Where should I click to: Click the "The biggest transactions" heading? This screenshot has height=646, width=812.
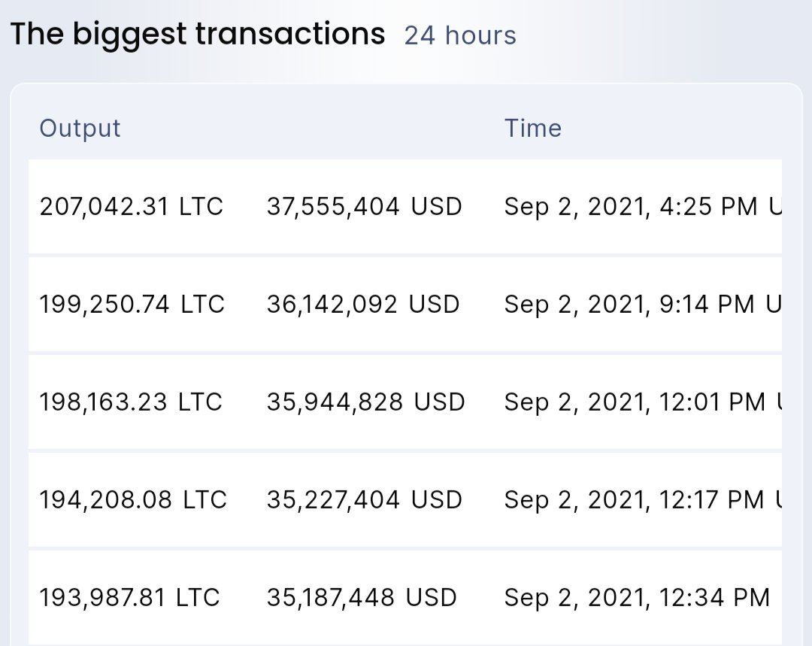click(x=197, y=35)
